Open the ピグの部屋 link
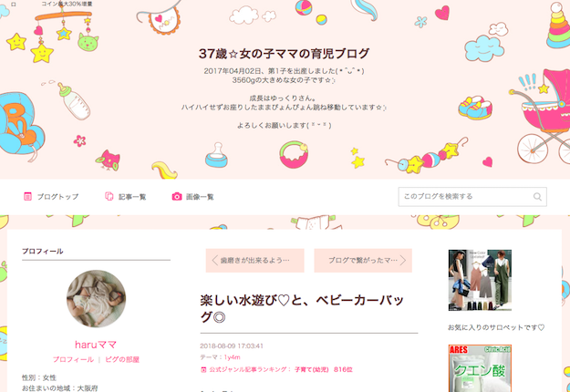 tap(122, 360)
